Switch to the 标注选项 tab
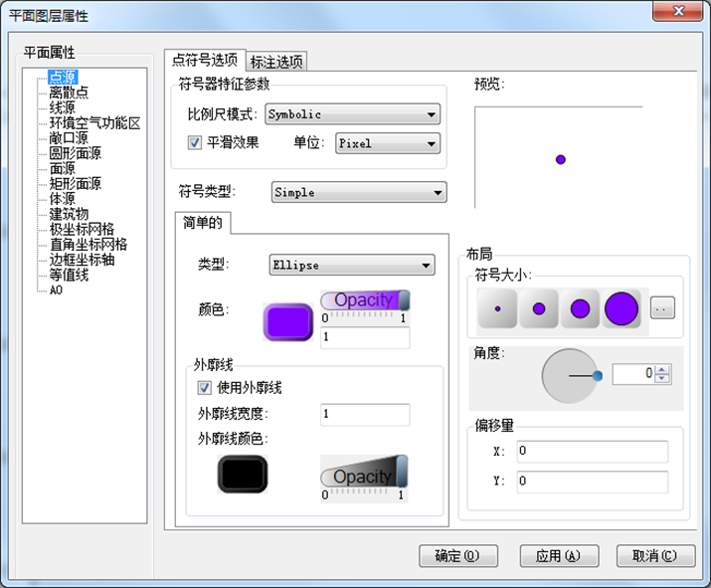 [276, 62]
